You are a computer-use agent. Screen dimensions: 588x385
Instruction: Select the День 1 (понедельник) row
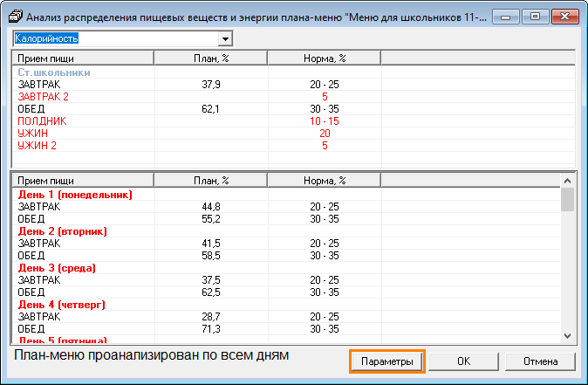75,195
